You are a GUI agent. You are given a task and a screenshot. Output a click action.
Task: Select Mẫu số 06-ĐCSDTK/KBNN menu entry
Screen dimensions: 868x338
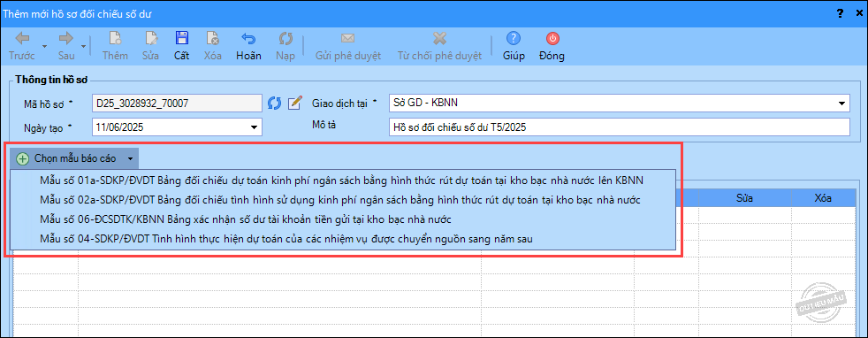[343, 219]
